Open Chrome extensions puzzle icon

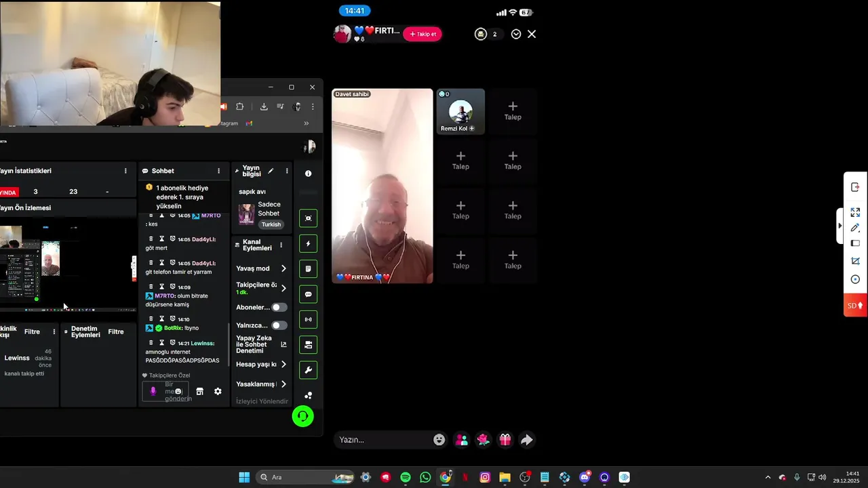click(239, 106)
